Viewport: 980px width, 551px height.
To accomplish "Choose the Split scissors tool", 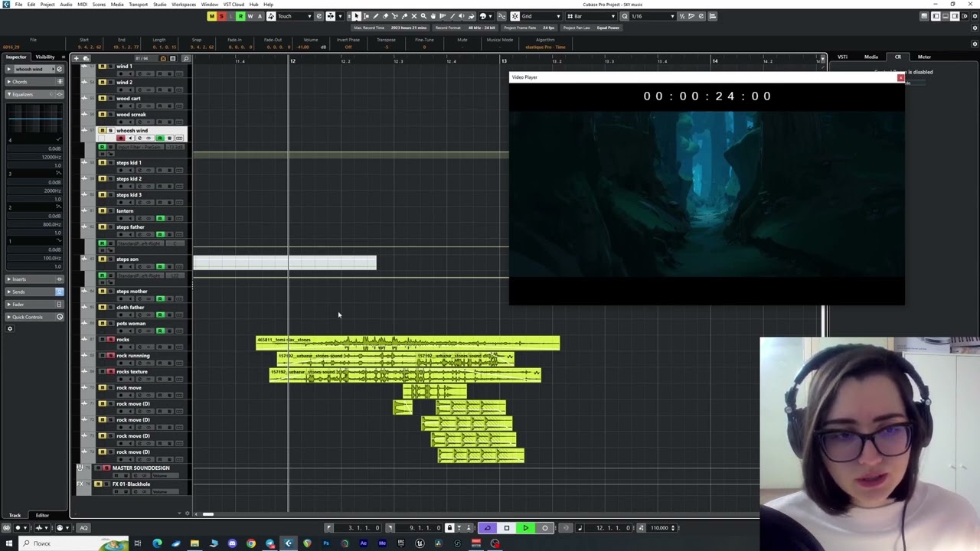I will click(x=395, y=16).
